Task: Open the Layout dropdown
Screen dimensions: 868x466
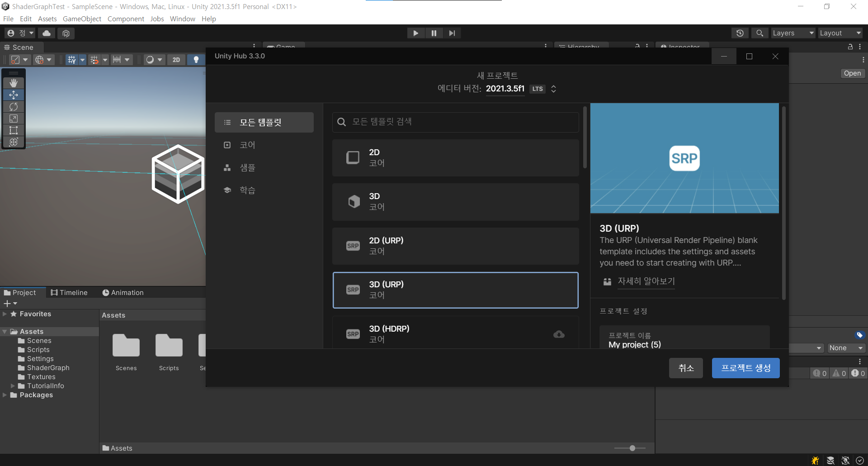Action: tap(840, 33)
